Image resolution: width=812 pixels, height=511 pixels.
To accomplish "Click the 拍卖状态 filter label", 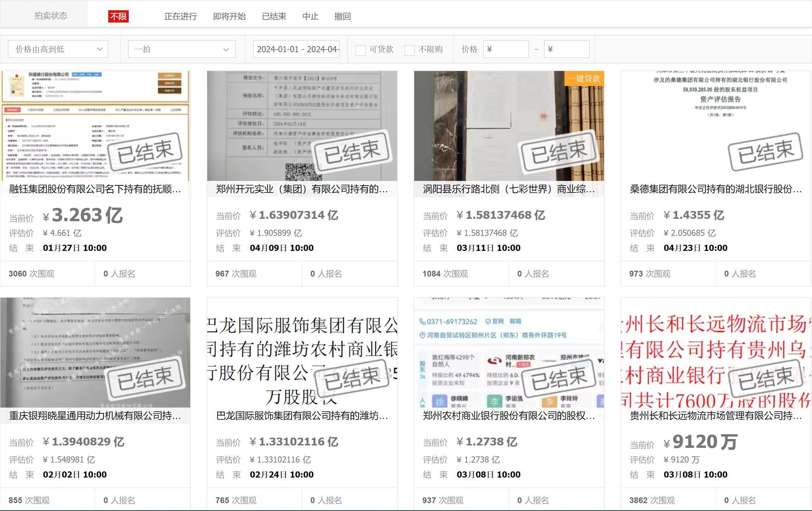I will [51, 16].
